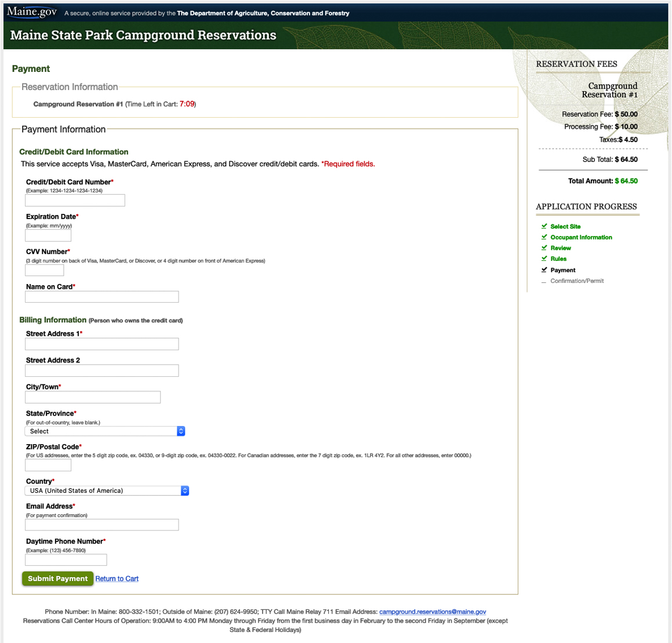Click the *Required fields. notice

click(348, 164)
